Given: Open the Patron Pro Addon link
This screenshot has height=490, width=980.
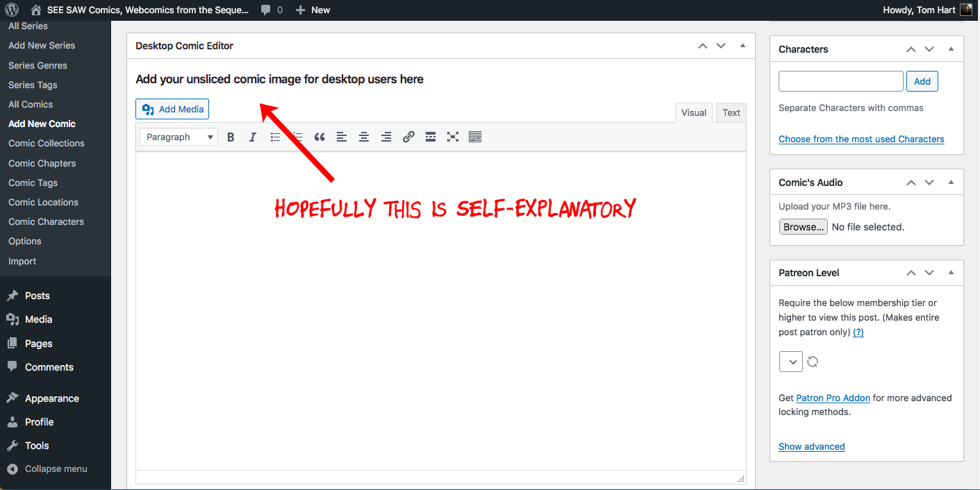Looking at the screenshot, I should (833, 398).
